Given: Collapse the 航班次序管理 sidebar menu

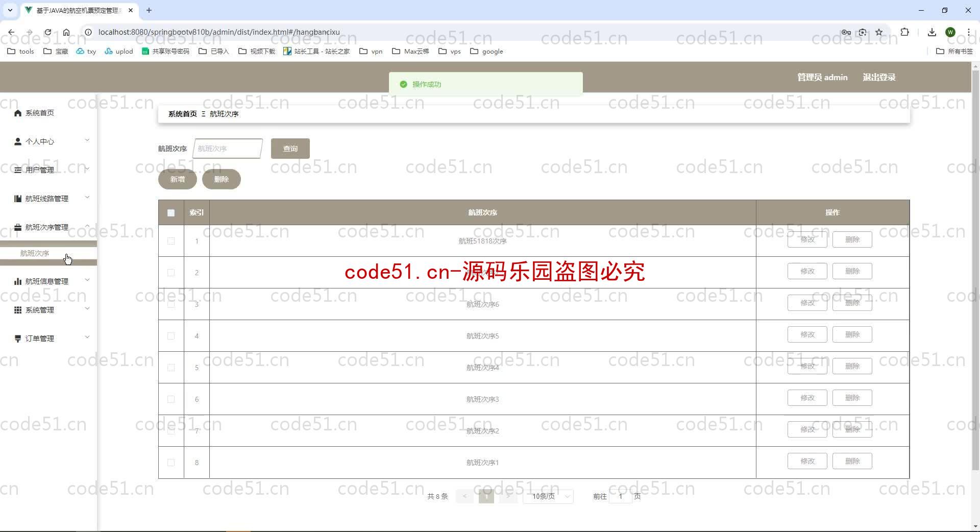Looking at the screenshot, I should click(48, 227).
